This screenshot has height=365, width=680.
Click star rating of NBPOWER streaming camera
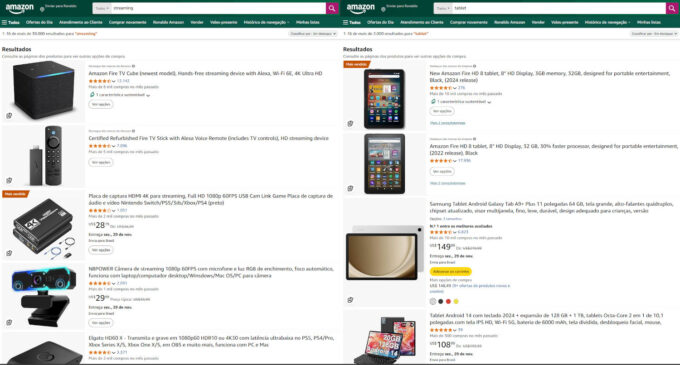click(100, 284)
